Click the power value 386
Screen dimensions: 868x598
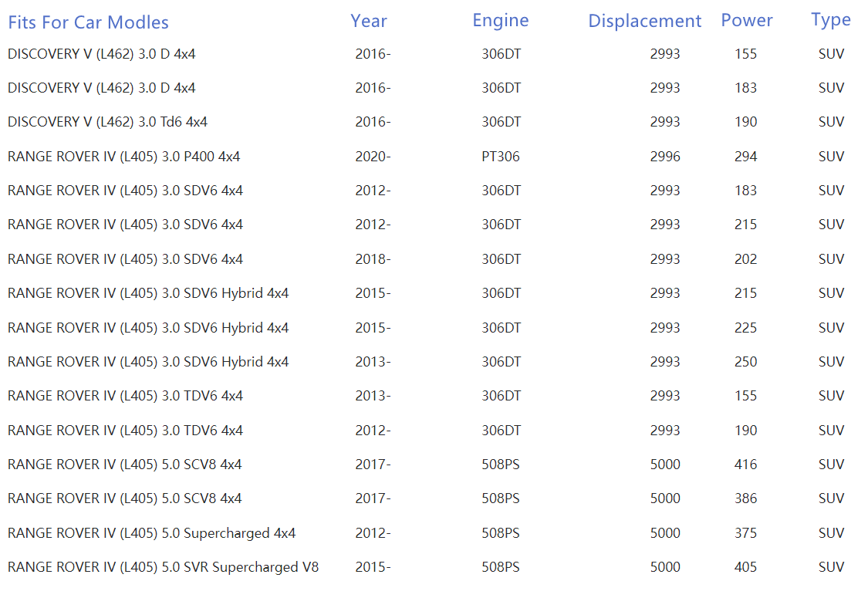coord(745,498)
